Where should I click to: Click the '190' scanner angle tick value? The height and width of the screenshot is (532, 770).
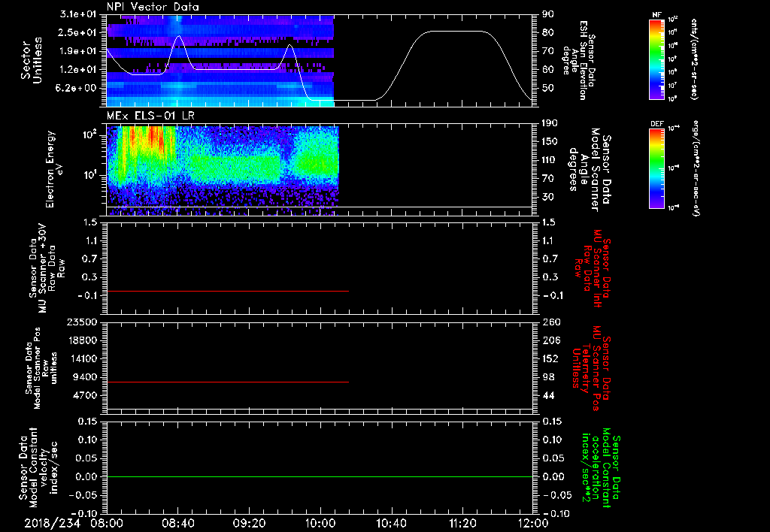551,123
